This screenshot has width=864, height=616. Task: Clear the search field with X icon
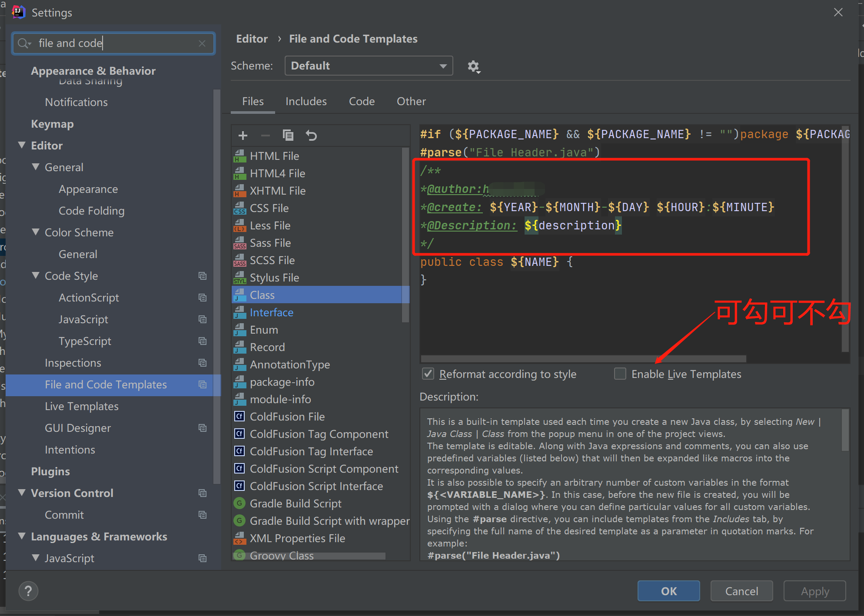coord(202,43)
